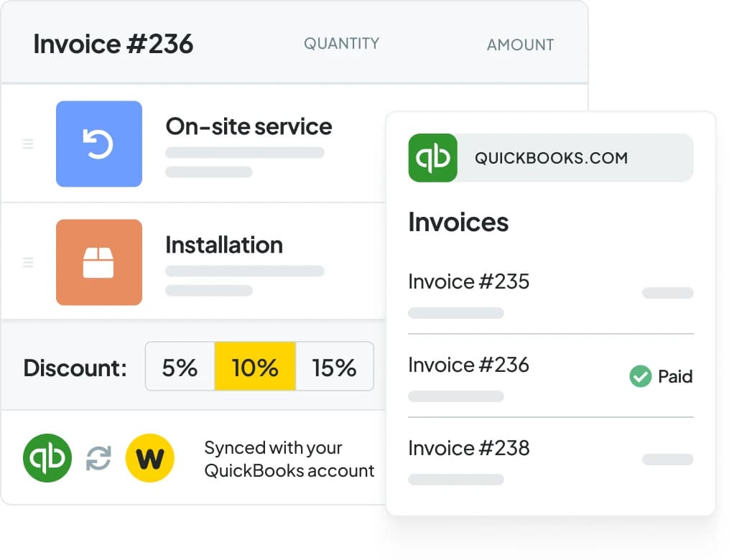This screenshot has height=560, width=747.
Task: Click the AMOUNT column header
Action: (520, 45)
